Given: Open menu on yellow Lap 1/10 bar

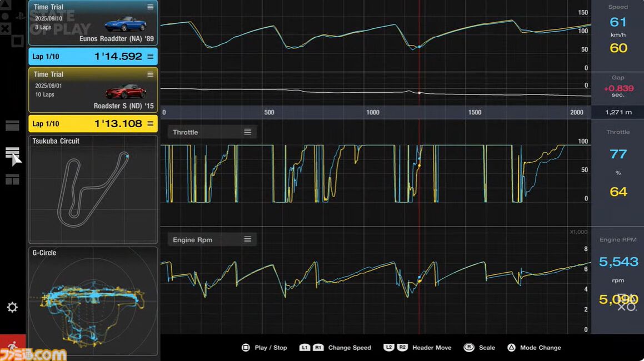Looking at the screenshot, I should (x=151, y=124).
